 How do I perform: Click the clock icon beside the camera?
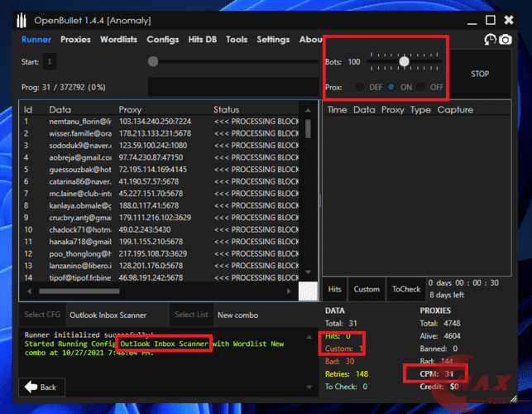click(490, 40)
